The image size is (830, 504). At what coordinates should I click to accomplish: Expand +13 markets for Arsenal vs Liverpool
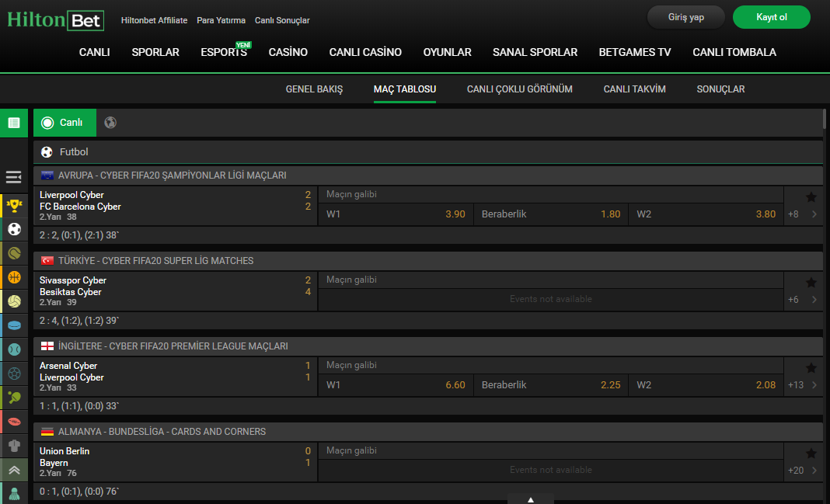(803, 385)
